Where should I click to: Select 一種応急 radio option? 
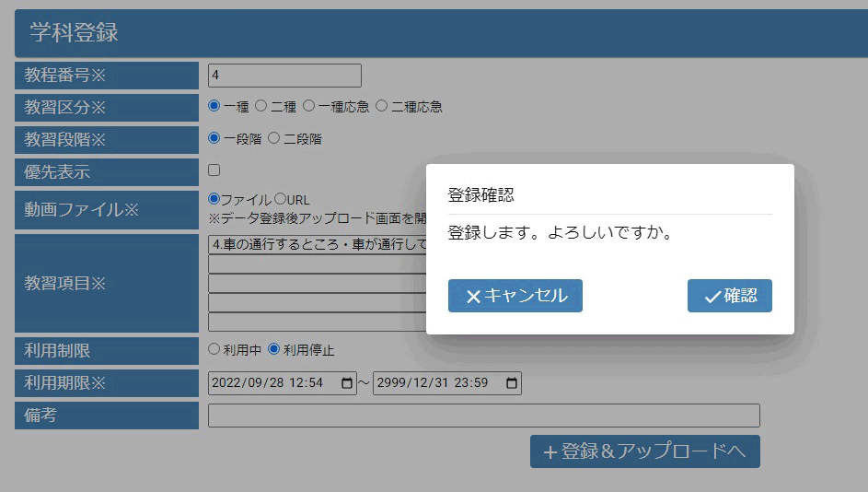tap(308, 106)
